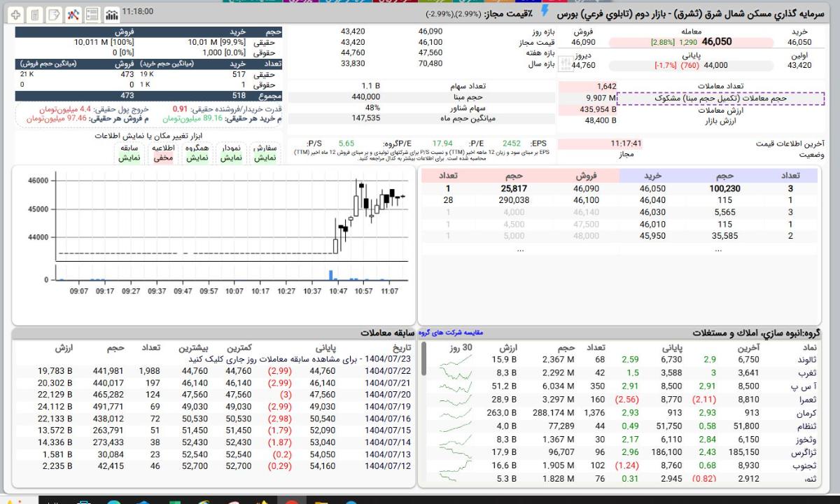Expand the order book ellipsis row
Image resolution: width=840 pixels, height=504 pixels.
(519, 249)
